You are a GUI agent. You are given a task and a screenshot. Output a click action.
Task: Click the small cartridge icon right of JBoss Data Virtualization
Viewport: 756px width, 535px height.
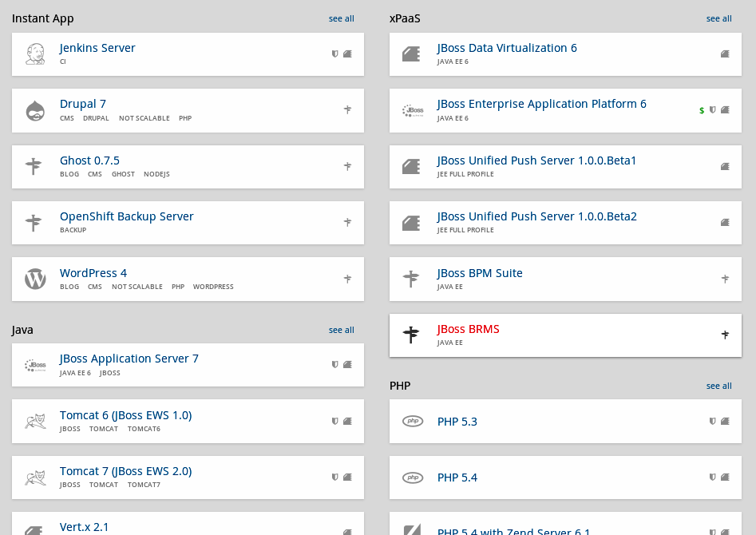coord(725,54)
